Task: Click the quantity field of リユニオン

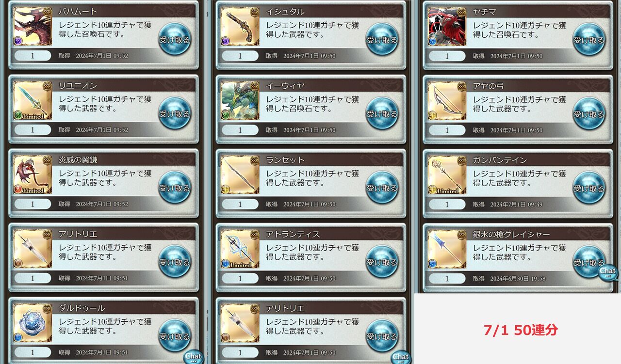Action: coord(33,130)
